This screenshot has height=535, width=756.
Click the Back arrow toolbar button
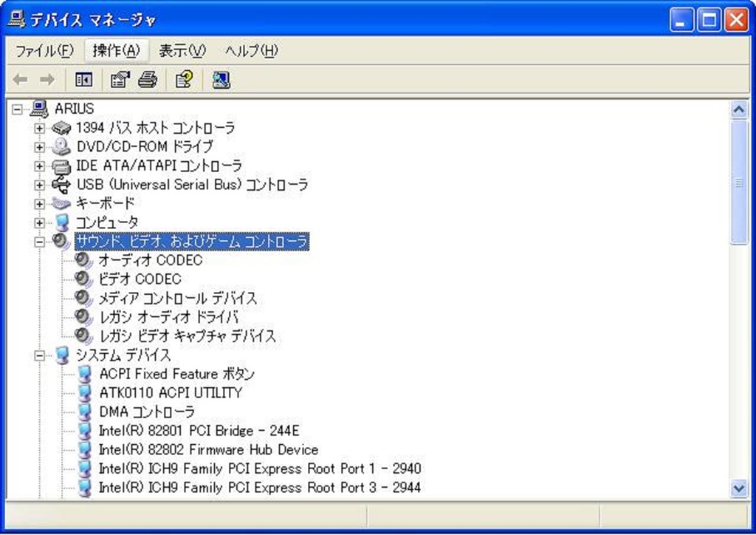(20, 80)
